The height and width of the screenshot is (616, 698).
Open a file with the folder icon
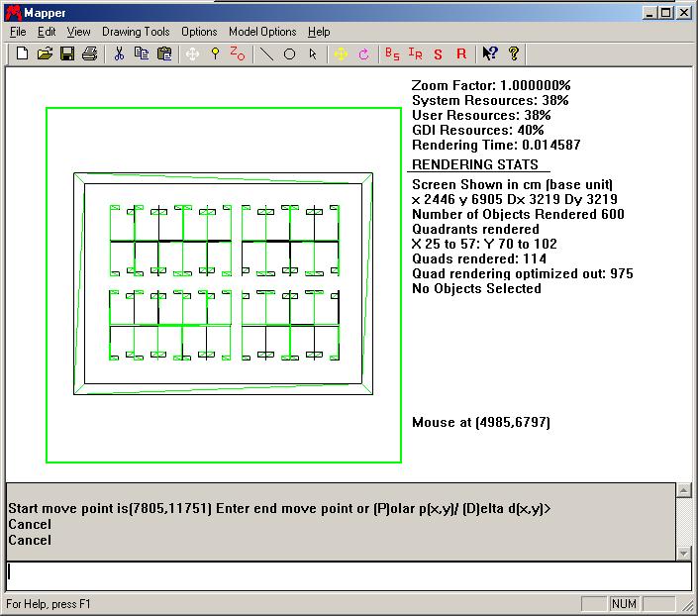pyautogui.click(x=45, y=53)
